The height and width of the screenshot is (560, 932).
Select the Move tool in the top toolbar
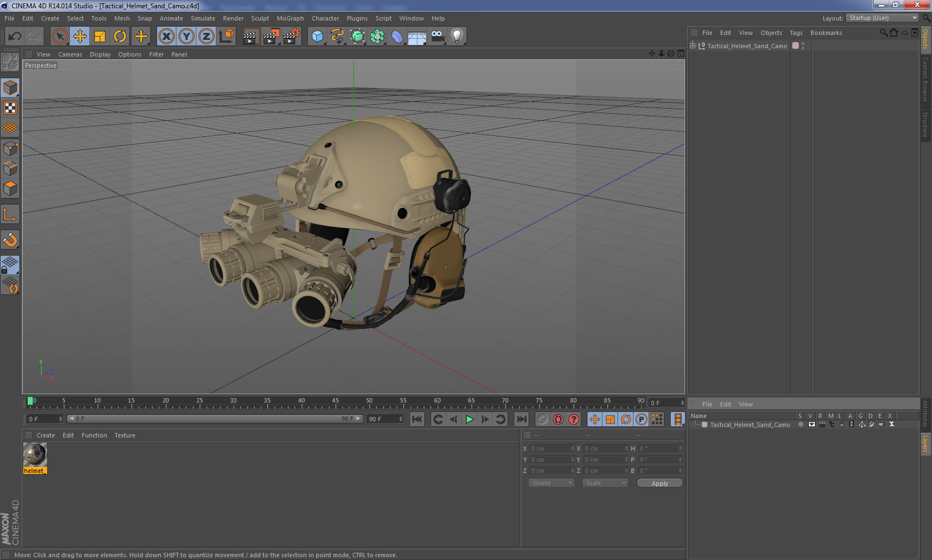point(80,37)
